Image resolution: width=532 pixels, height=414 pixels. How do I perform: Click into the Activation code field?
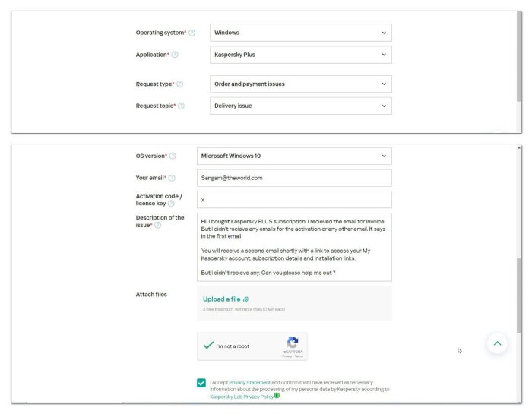coord(294,200)
